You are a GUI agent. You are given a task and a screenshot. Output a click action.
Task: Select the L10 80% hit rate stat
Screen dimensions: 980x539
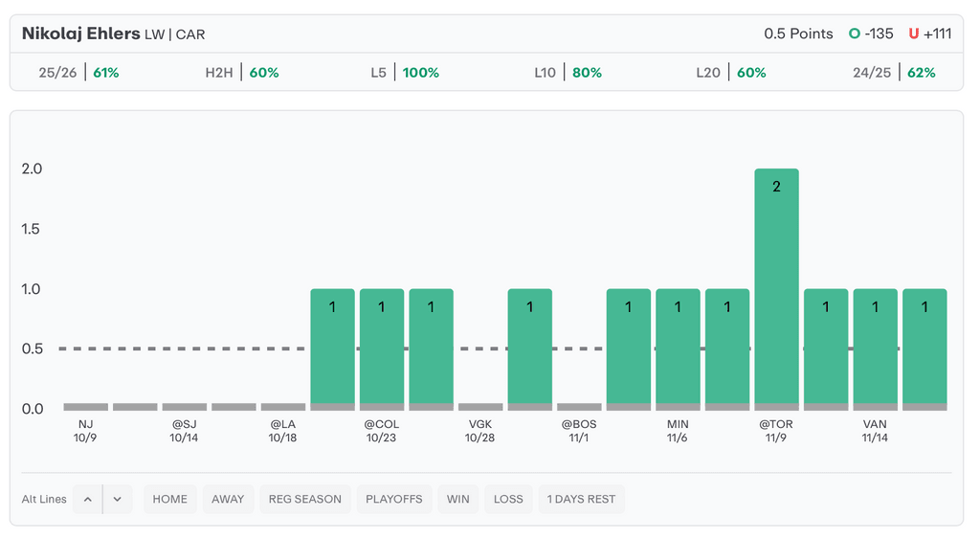(568, 72)
